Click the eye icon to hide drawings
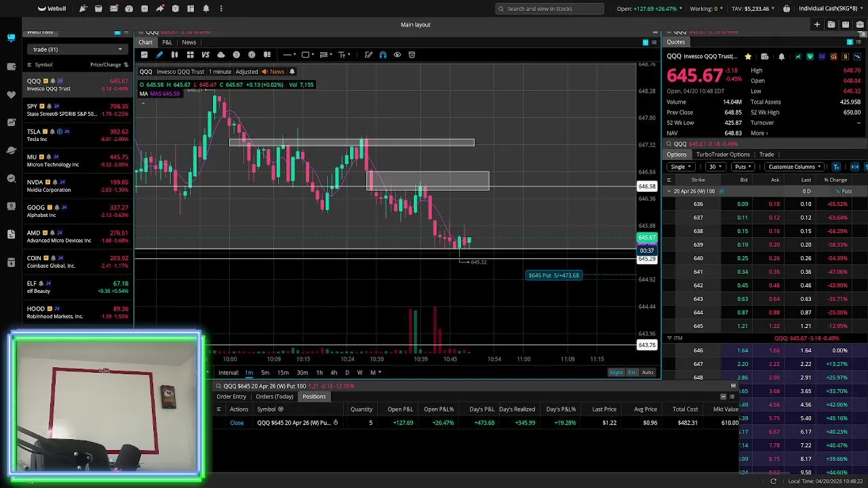 tap(397, 55)
